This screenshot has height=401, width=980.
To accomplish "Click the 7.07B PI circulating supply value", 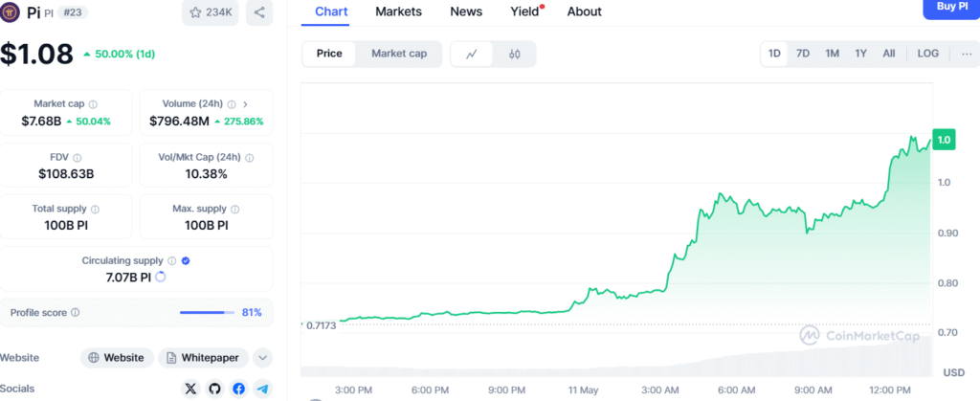I will point(128,277).
